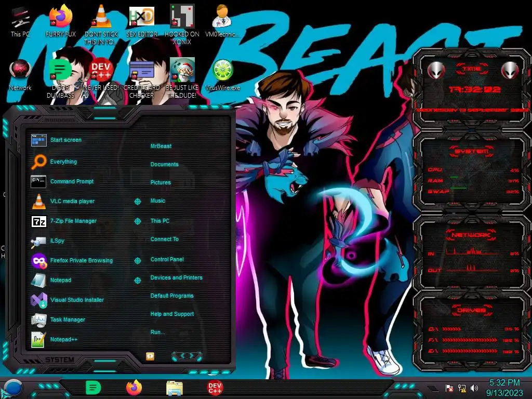
Task: Open VirusWire.exe lime icon
Action: (x=222, y=75)
